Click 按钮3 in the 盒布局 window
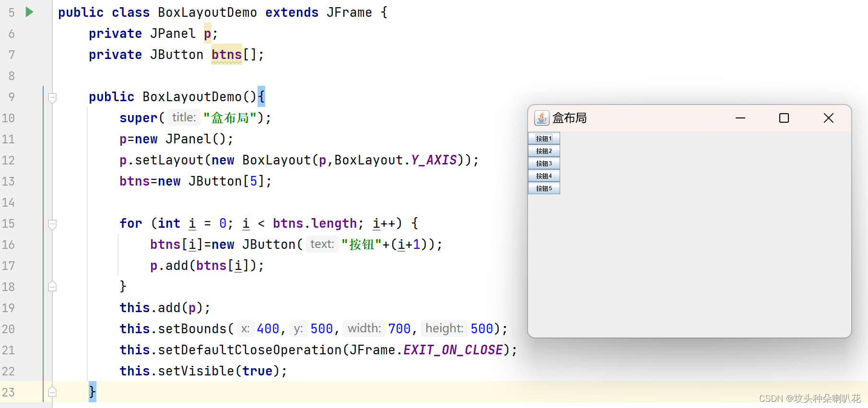Viewport: 868px width, 408px height. click(544, 163)
